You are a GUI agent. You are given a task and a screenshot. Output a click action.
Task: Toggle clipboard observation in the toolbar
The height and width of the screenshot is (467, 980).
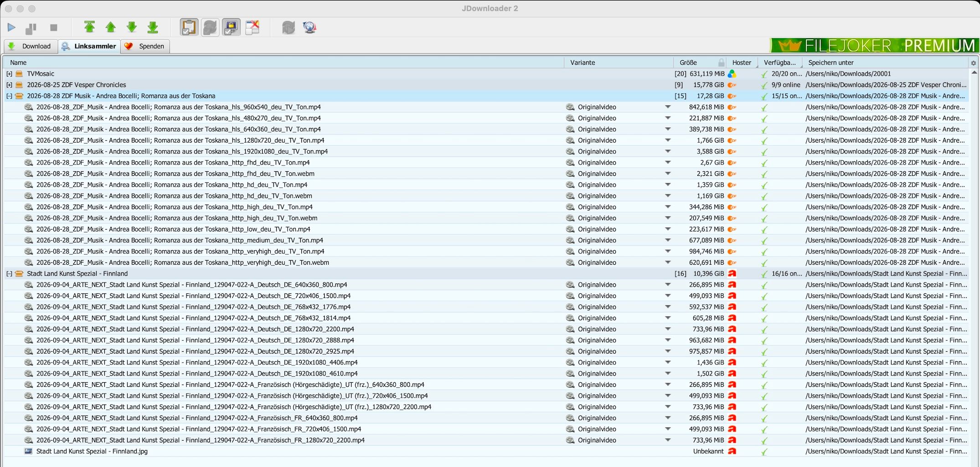point(189,27)
